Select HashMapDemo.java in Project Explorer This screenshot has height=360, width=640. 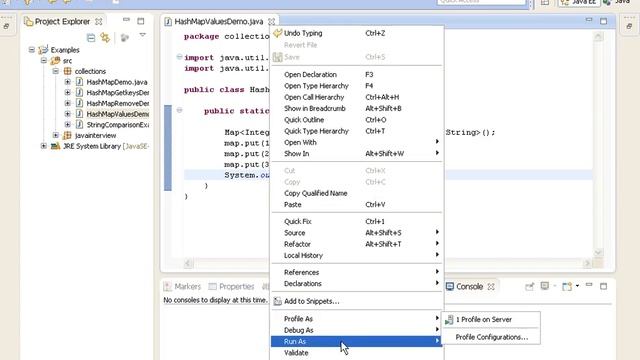(x=117, y=82)
